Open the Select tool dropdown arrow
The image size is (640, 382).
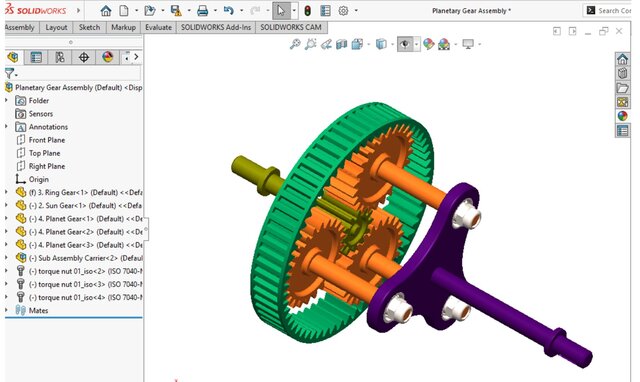pyautogui.click(x=294, y=11)
